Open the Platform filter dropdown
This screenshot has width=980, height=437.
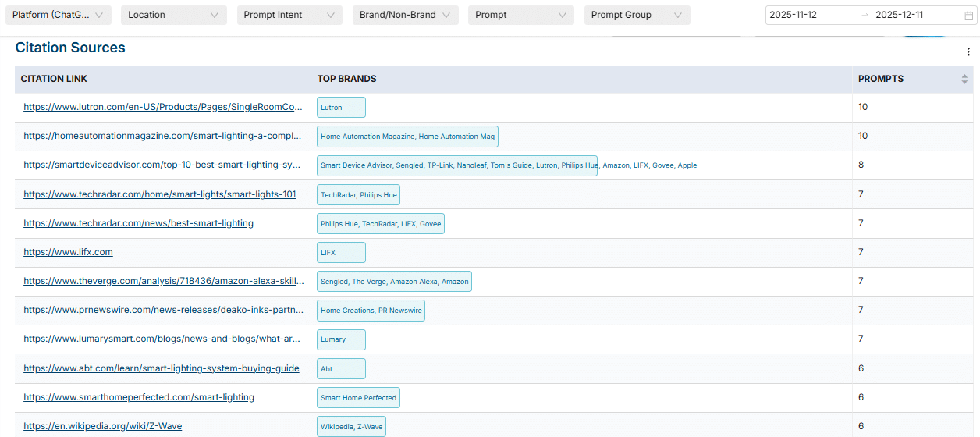click(x=59, y=15)
